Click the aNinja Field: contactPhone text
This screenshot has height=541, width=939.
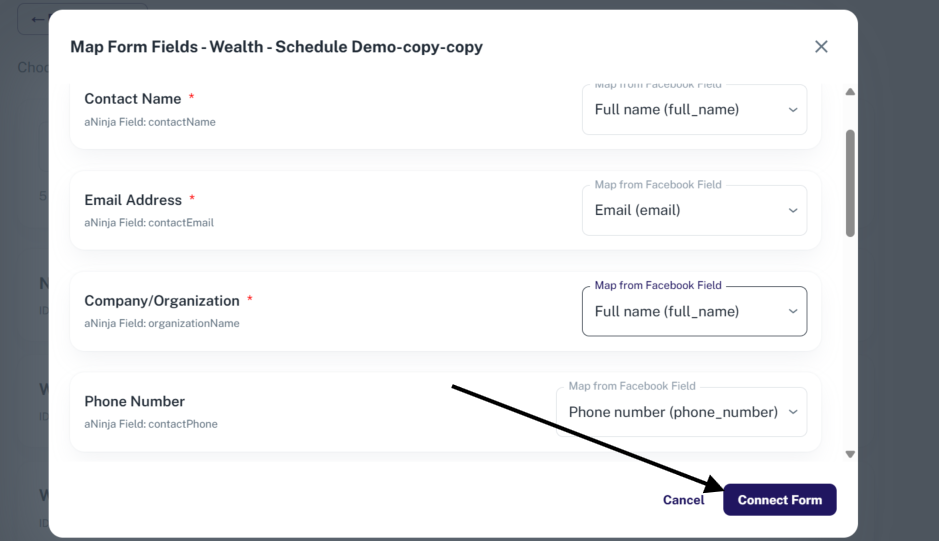point(151,424)
